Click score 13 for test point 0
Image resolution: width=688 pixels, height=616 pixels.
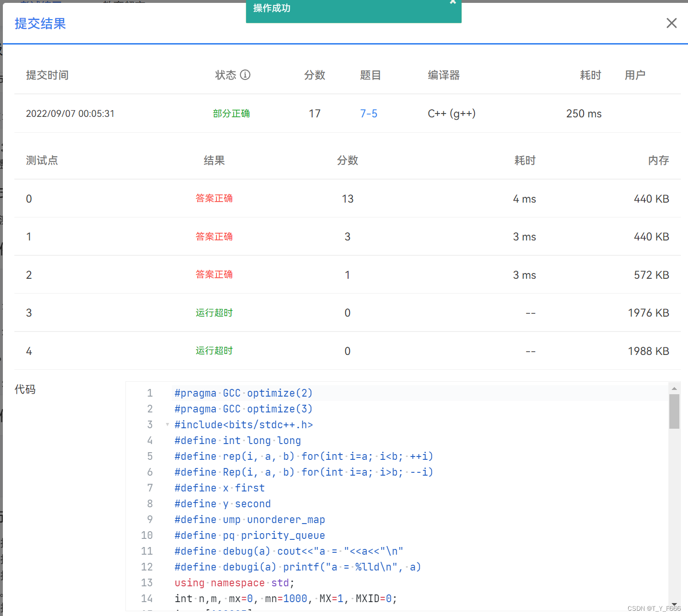point(348,199)
